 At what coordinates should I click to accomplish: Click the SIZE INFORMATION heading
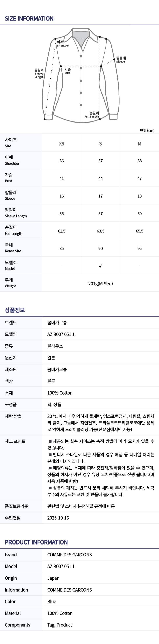coord(29,19)
